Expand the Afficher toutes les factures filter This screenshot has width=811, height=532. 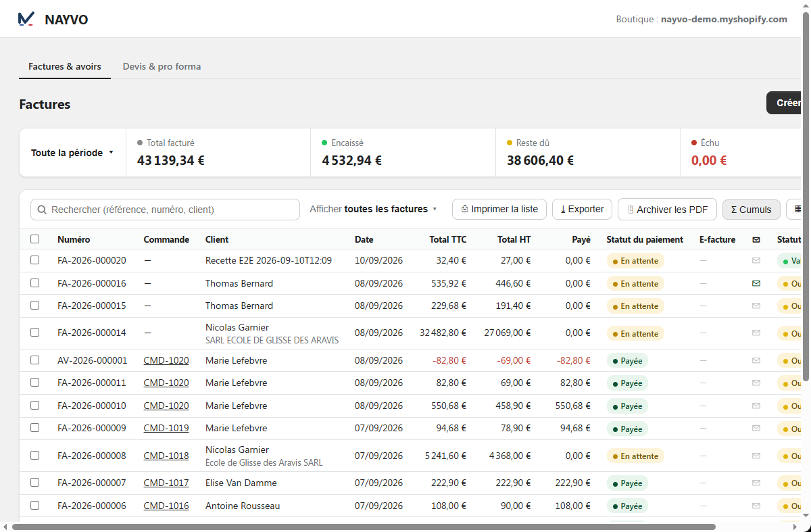coord(374,209)
